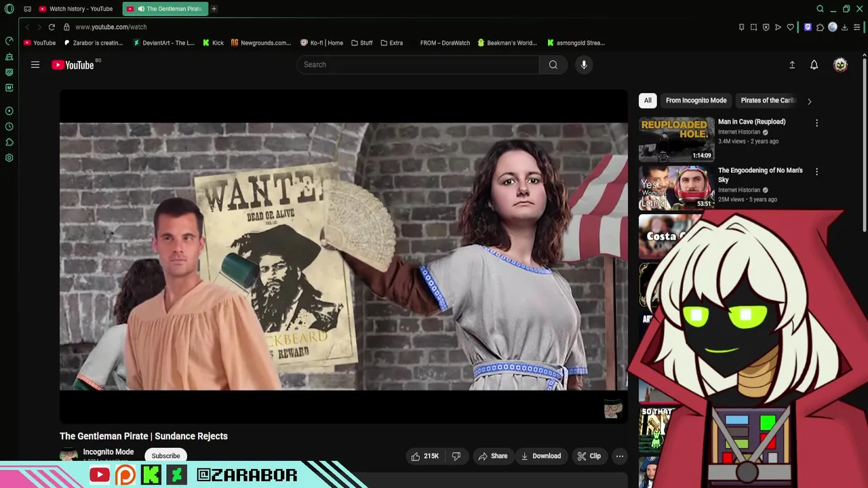Search with your voice microphone button
Image resolution: width=868 pixels, height=488 pixels.
pyautogui.click(x=584, y=64)
